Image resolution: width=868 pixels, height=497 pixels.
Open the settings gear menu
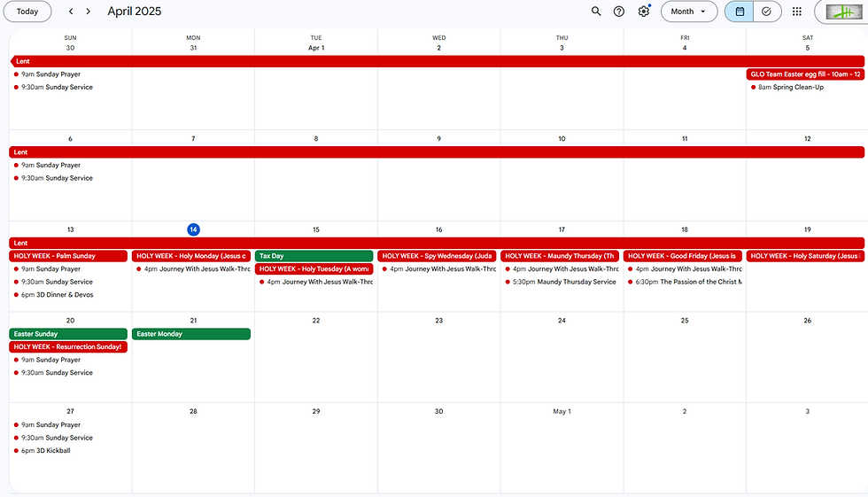643,11
